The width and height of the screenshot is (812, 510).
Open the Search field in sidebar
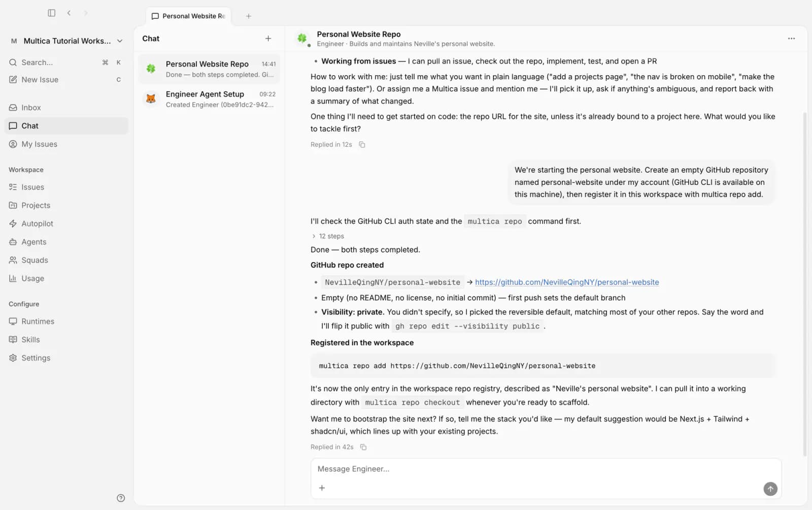pos(65,62)
